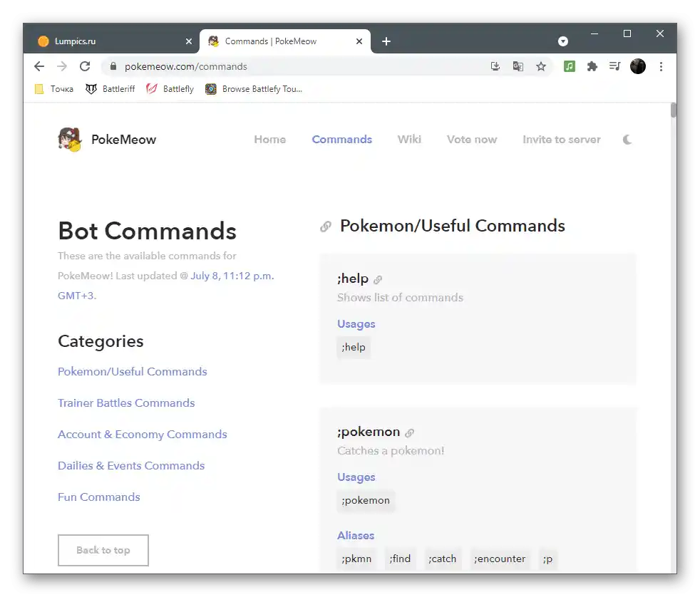The width and height of the screenshot is (700, 597).
Task: Jump to Account & Economy Commands category
Action: pos(143,435)
